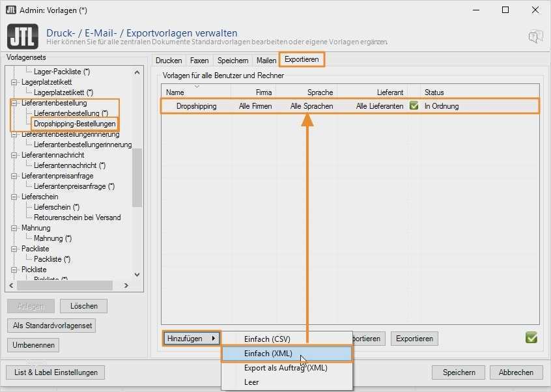Click the JTL logo in header
The image size is (551, 392).
[x=21, y=36]
